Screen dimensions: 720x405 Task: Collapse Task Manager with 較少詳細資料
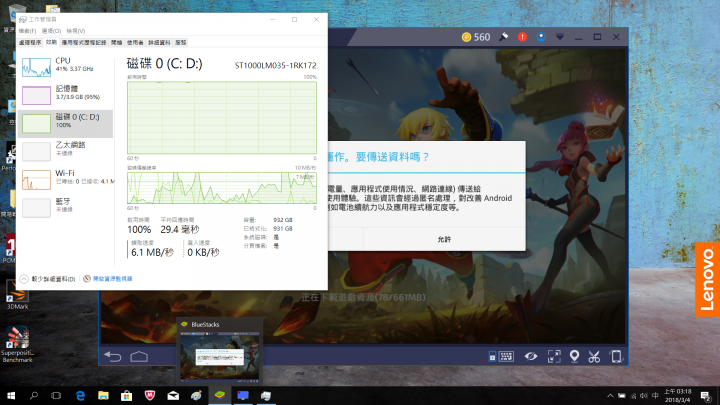48,279
